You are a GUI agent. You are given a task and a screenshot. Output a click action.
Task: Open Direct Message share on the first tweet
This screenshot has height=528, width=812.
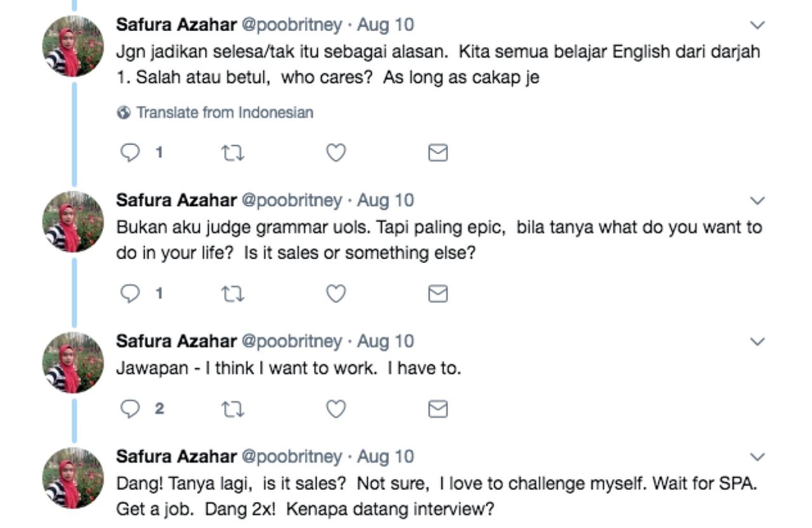[439, 151]
